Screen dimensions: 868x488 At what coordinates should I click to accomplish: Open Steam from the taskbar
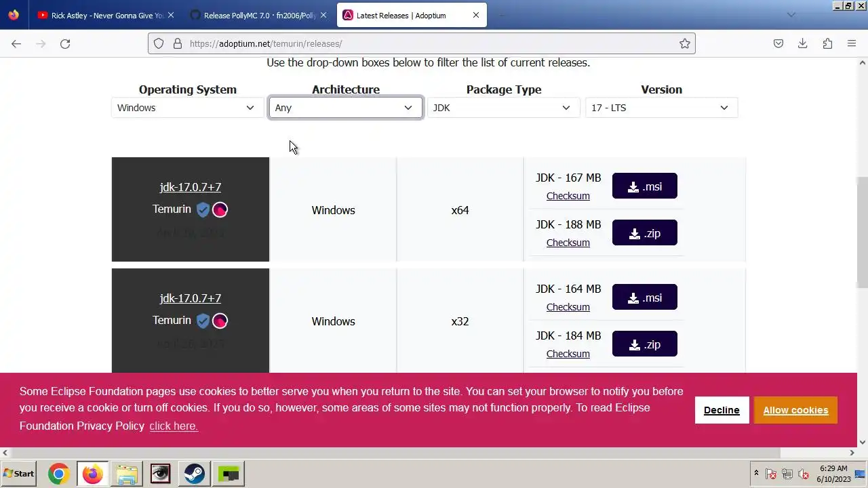click(x=195, y=474)
